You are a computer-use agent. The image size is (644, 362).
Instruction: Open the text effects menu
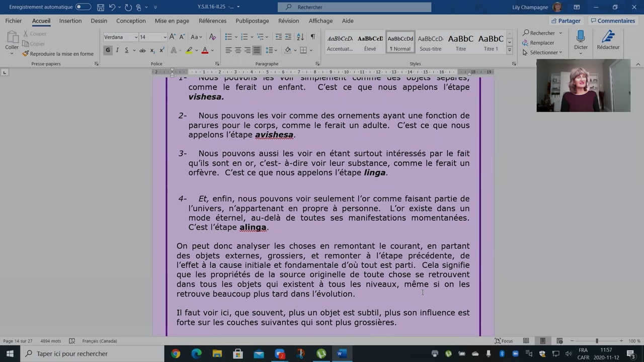click(176, 50)
